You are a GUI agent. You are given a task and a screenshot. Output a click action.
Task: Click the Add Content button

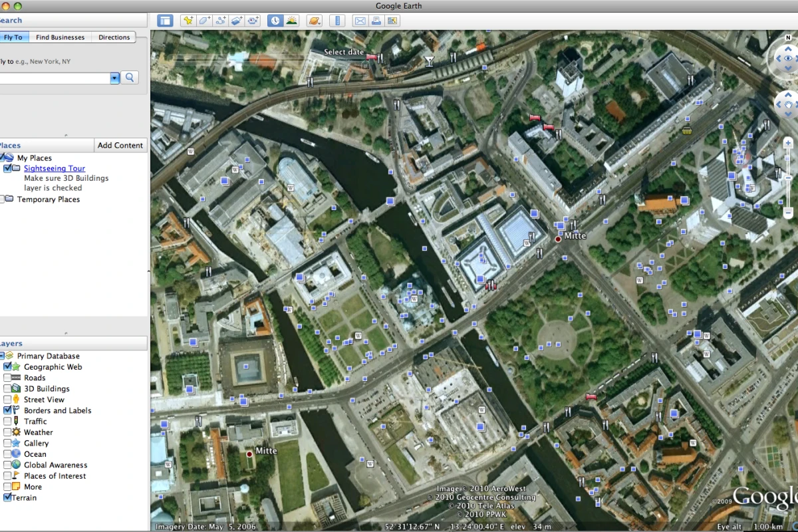(120, 145)
